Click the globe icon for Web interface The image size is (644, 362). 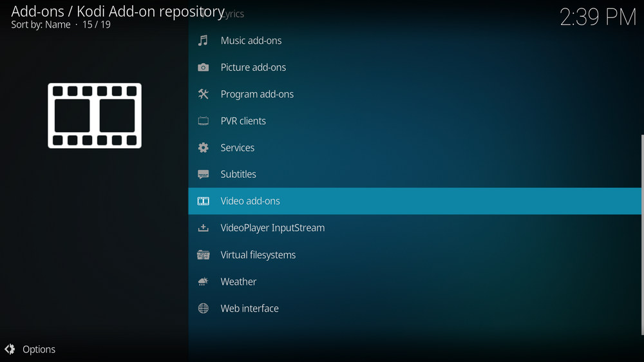pos(203,309)
